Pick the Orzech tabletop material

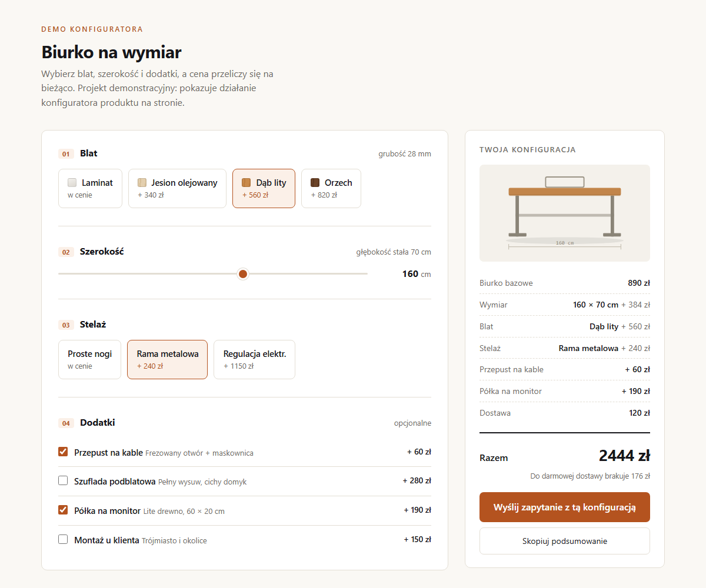tap(331, 188)
